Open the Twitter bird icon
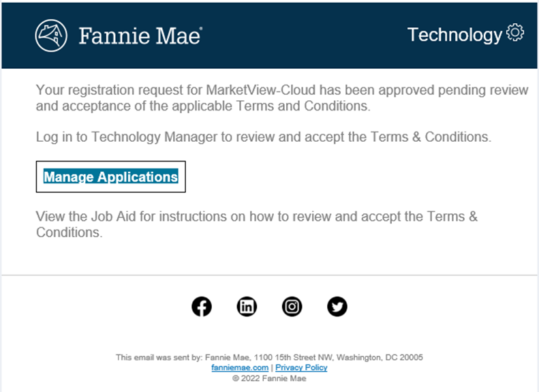Screen dimensions: 539x392 tap(337, 306)
